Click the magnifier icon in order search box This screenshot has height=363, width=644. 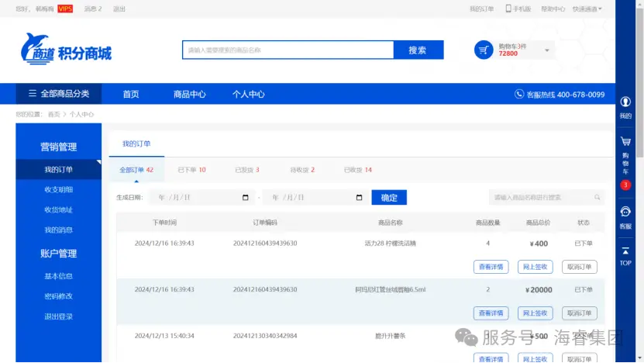point(597,198)
